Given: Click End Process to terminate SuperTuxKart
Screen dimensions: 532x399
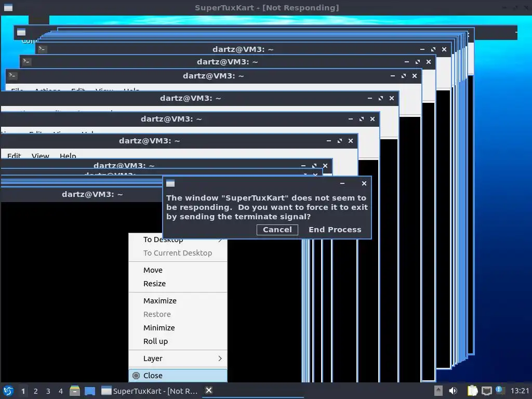Looking at the screenshot, I should coord(335,230).
